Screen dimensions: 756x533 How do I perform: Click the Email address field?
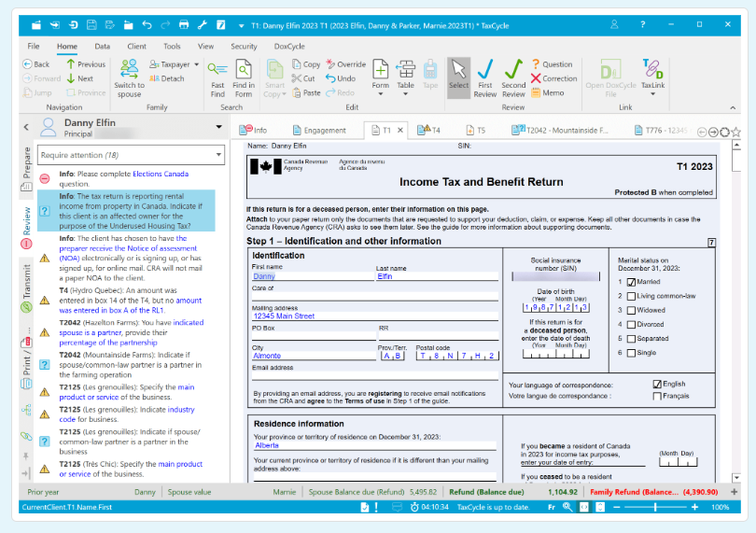(x=375, y=376)
